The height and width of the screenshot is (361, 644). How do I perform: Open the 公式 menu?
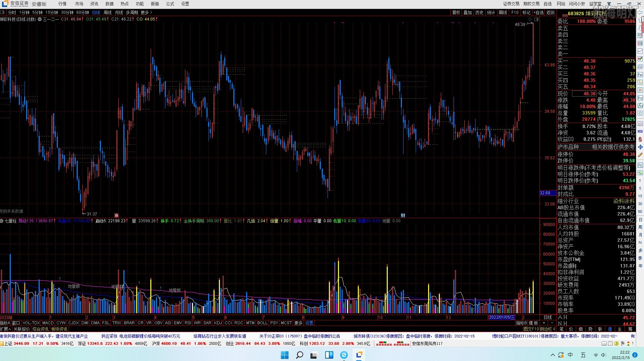coord(170,4)
